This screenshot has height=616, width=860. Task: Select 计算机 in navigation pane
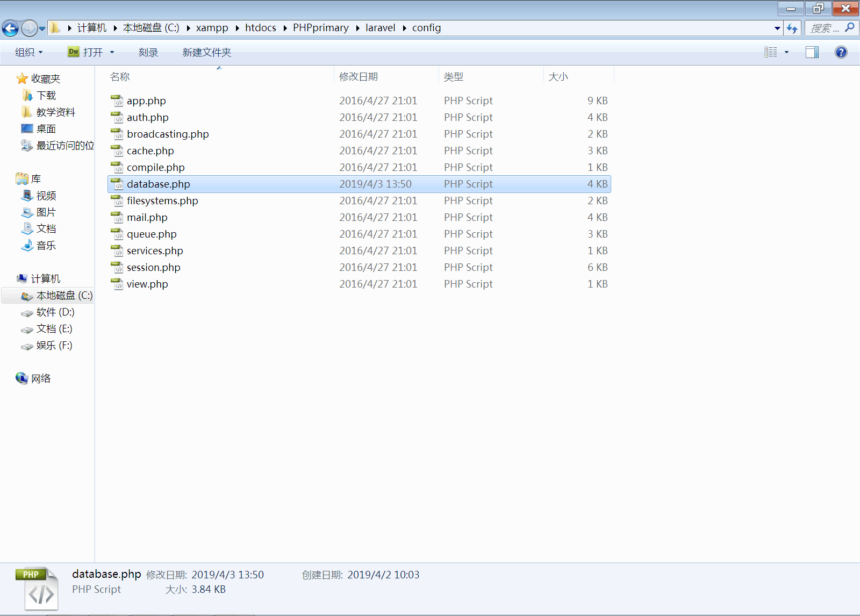[38, 279]
